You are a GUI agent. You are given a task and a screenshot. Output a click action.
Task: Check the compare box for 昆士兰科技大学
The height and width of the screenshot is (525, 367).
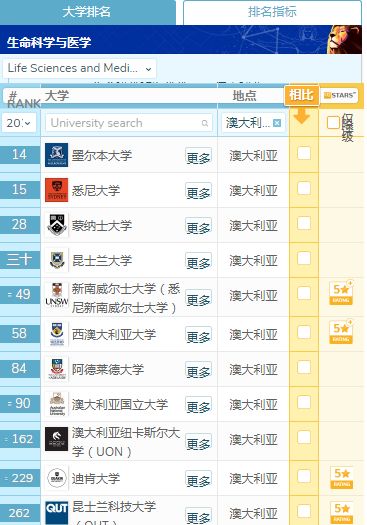click(304, 511)
